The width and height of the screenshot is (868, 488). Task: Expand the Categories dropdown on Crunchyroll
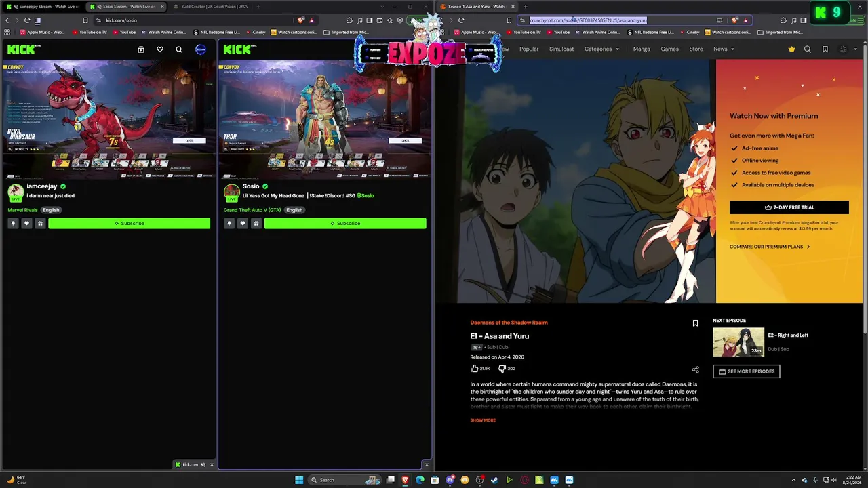601,49
